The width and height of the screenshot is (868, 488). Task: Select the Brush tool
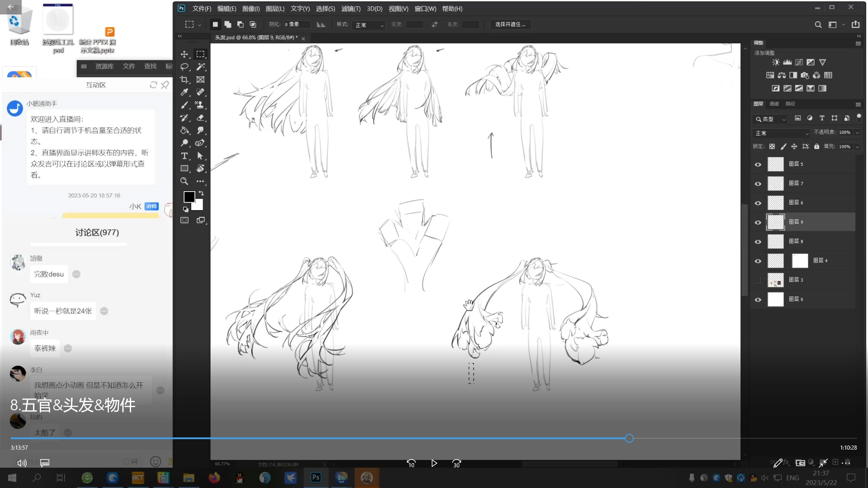pyautogui.click(x=184, y=105)
